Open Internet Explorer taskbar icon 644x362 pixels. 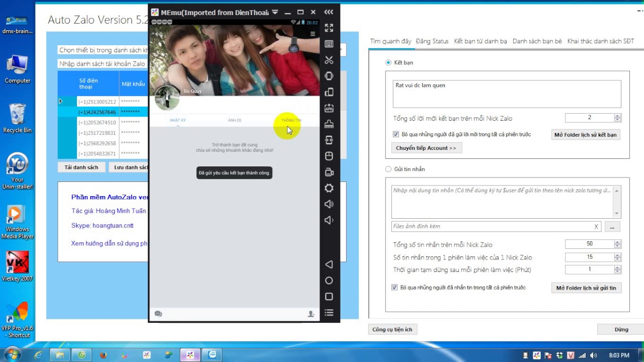coord(38,355)
